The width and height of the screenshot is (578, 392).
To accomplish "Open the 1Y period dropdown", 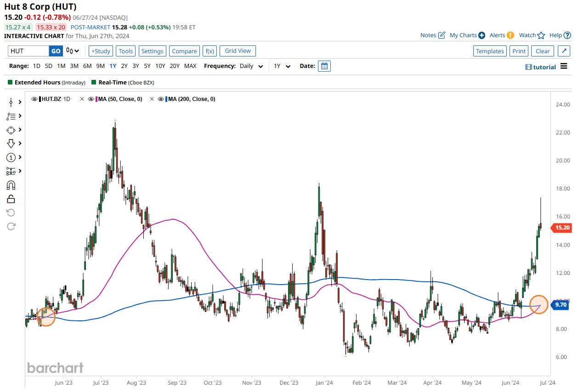I will pyautogui.click(x=282, y=66).
